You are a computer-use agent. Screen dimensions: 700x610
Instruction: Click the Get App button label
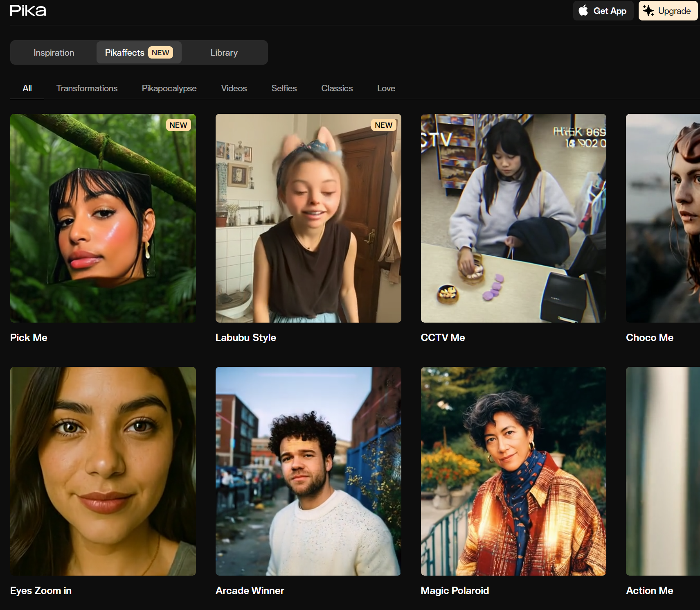coord(610,11)
